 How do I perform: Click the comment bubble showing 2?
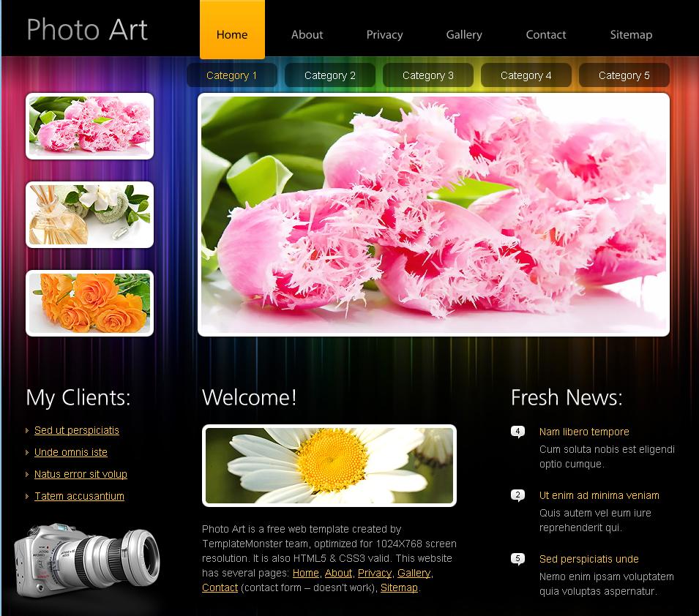[x=517, y=495]
